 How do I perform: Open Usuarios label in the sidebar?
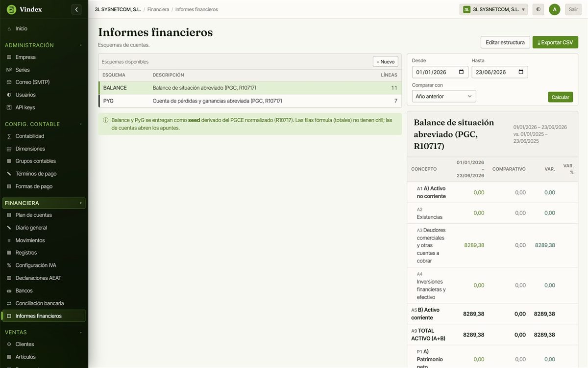25,95
